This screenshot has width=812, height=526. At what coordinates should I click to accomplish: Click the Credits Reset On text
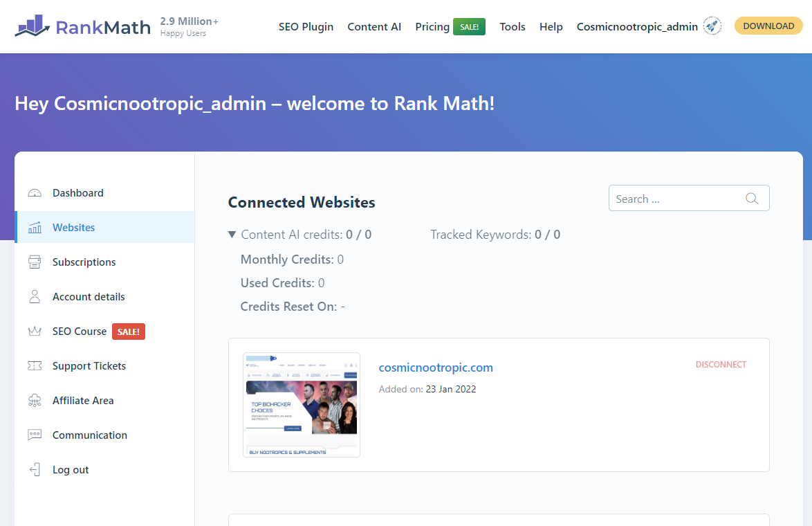tap(293, 307)
